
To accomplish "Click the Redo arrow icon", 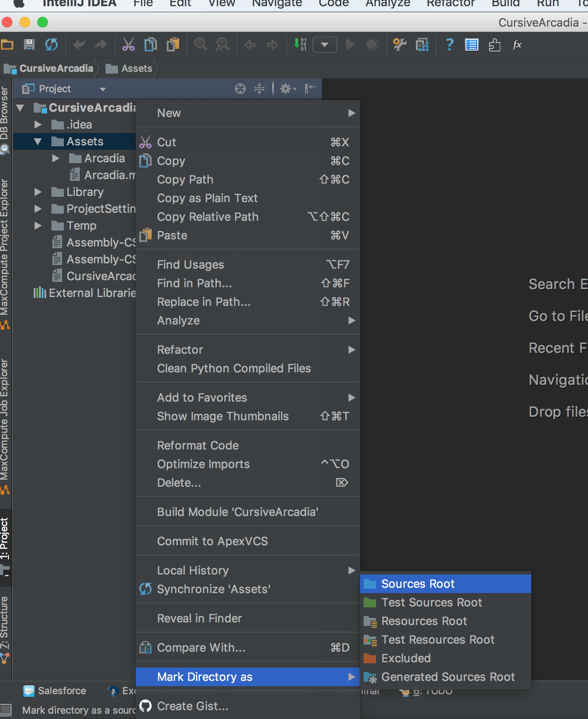I will coord(101,45).
